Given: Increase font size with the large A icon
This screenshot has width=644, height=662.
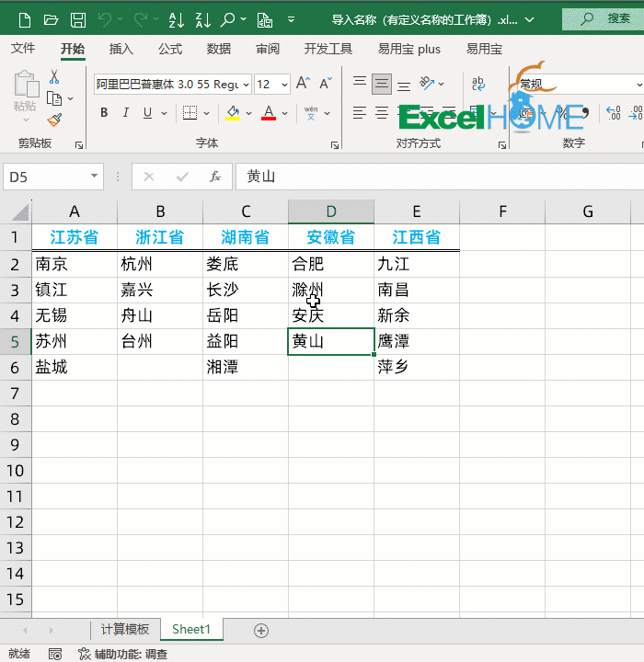Looking at the screenshot, I should tap(303, 83).
